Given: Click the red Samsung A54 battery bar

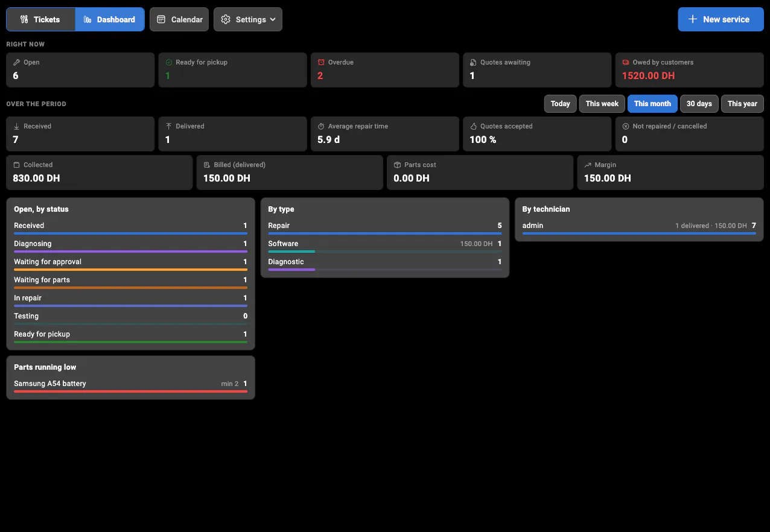Looking at the screenshot, I should (x=130, y=391).
